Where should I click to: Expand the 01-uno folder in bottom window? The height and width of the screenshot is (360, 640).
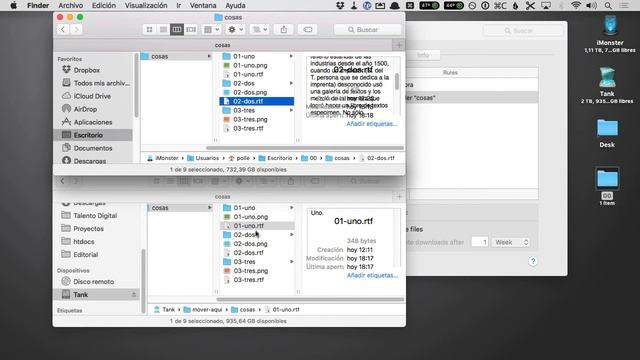point(292,208)
